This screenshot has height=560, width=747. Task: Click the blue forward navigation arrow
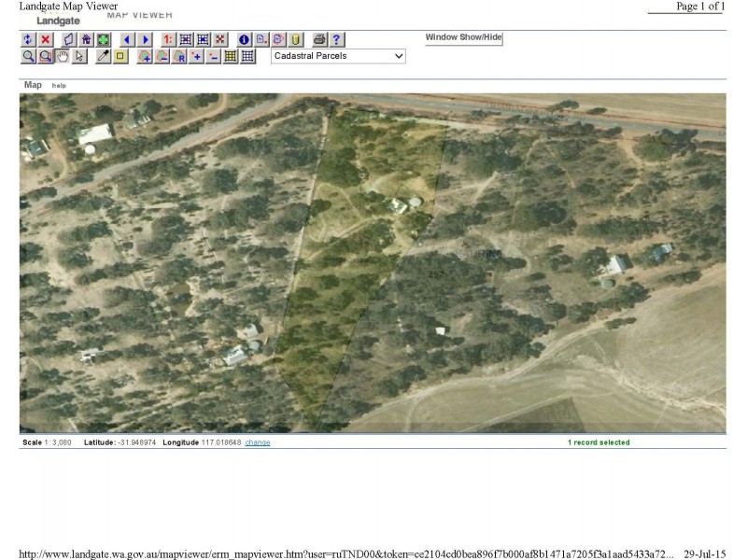143,39
